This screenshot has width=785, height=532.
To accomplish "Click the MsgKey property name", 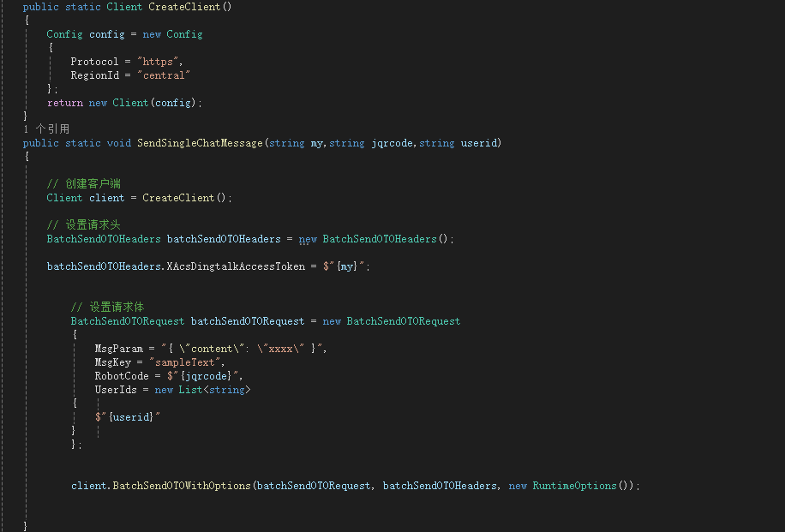I will point(112,362).
